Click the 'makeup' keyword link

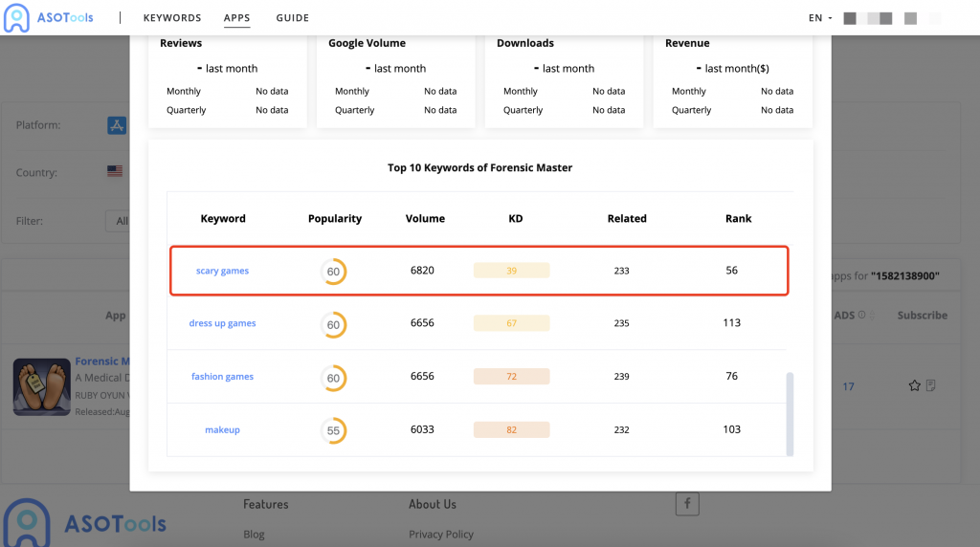click(x=222, y=430)
